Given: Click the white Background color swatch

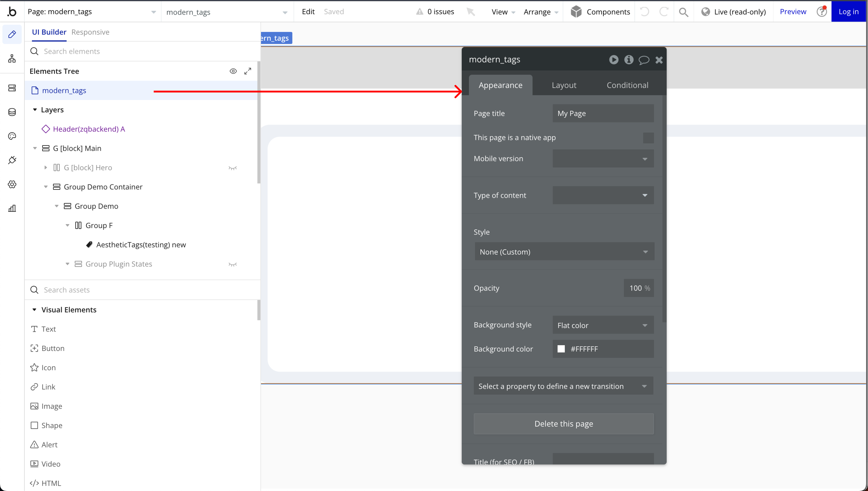Looking at the screenshot, I should click(561, 349).
